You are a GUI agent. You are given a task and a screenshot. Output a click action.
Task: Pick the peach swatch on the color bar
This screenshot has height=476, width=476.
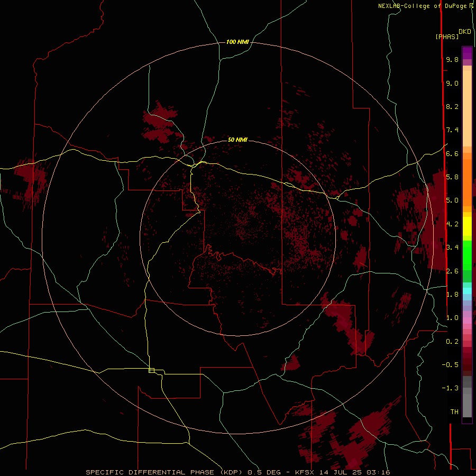[467, 108]
